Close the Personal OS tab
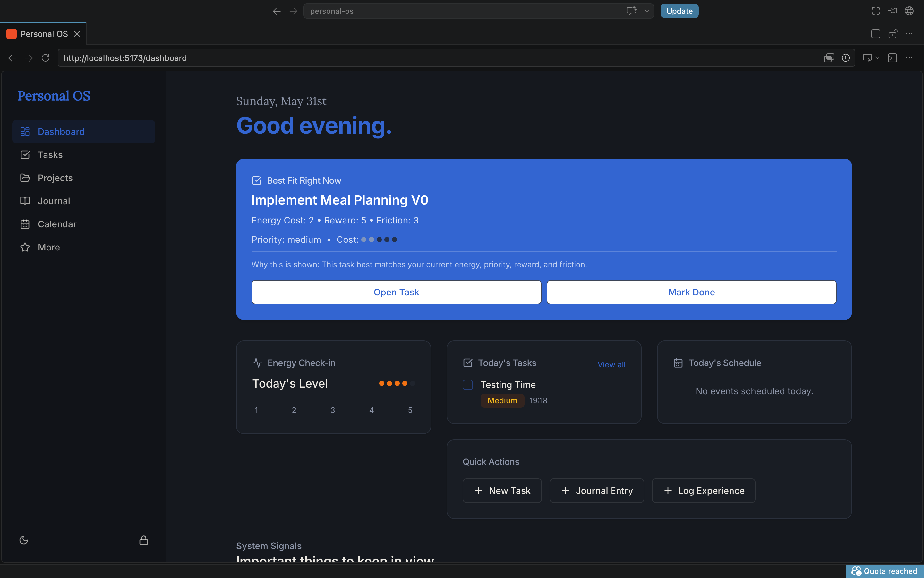Viewport: 924px width, 578px height. pos(77,34)
